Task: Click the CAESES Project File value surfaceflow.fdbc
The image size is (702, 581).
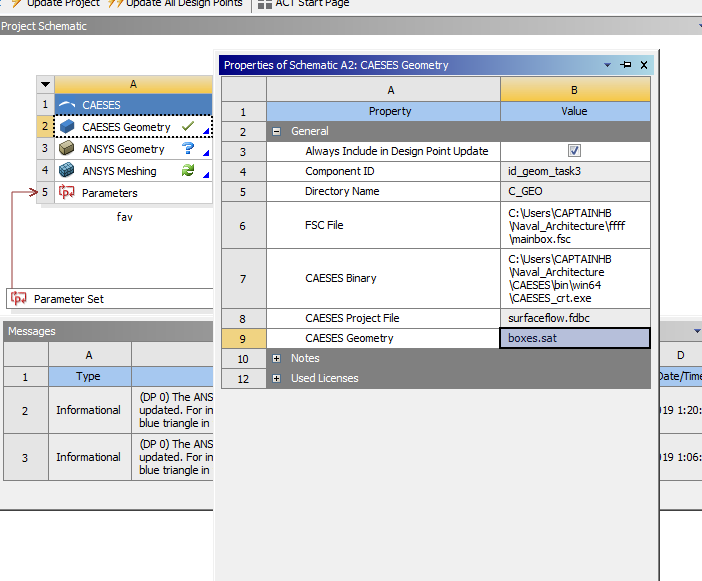Action: (575, 318)
